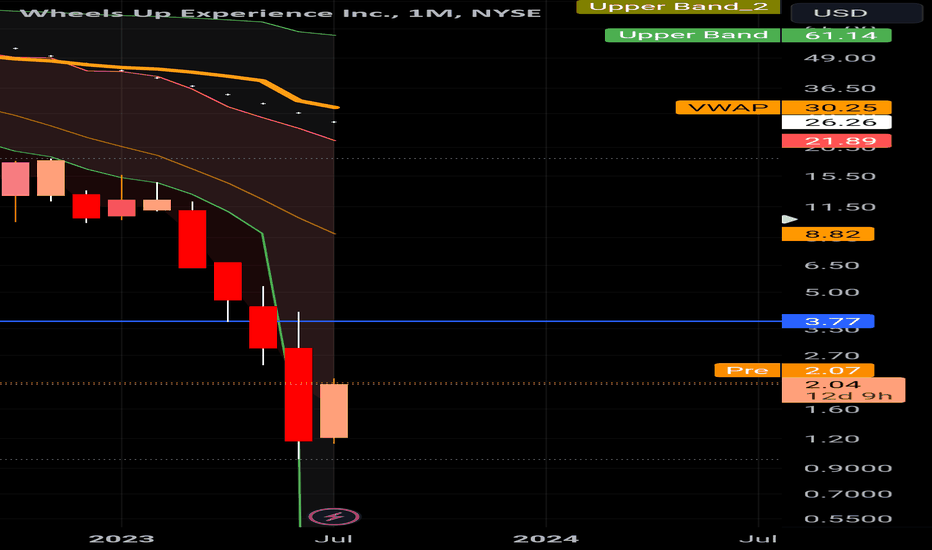Click the 0.5500 price axis label
This screenshot has height=550, width=932.
848,518
